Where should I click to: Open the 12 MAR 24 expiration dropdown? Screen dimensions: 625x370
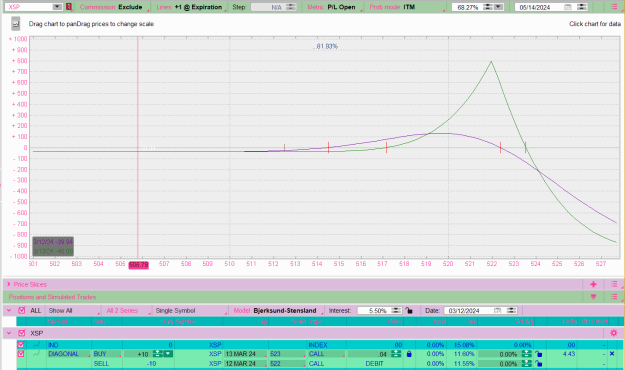[x=245, y=363]
